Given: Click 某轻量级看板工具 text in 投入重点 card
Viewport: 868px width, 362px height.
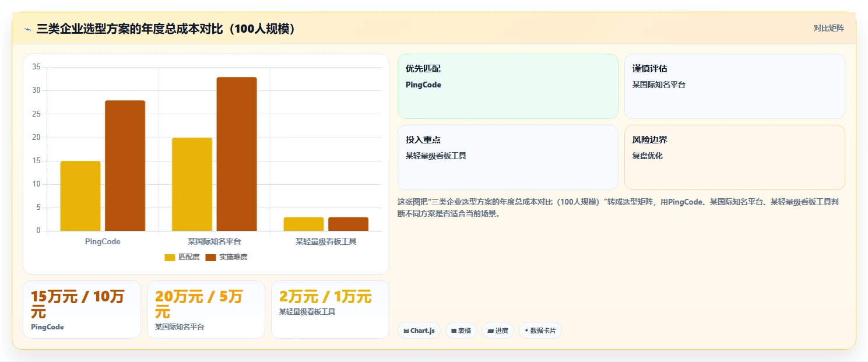Looking at the screenshot, I should (436, 156).
